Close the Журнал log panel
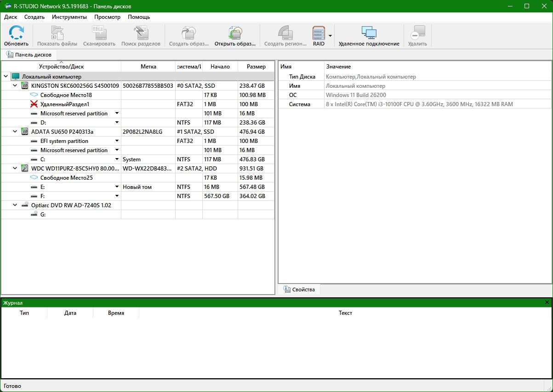The image size is (553, 392). pos(547,302)
